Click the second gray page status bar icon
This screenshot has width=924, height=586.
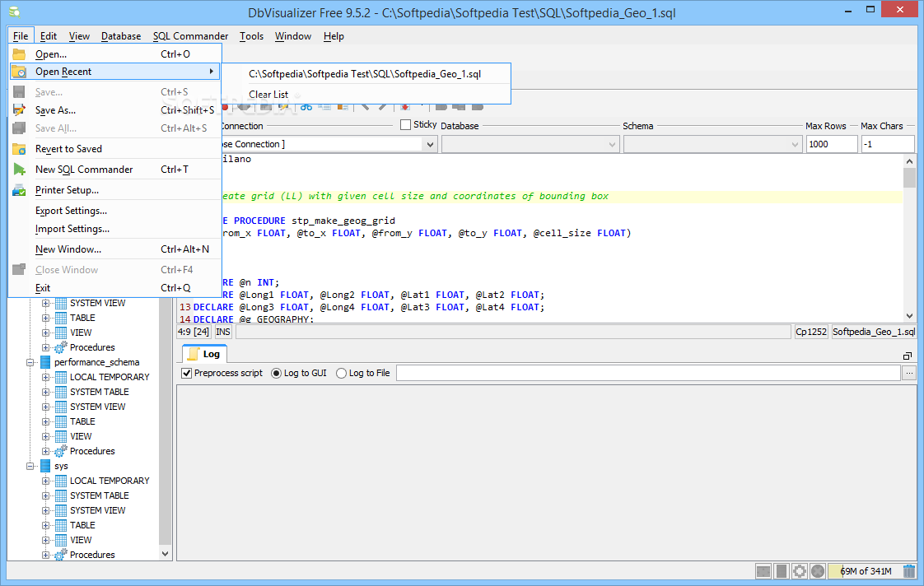(782, 570)
